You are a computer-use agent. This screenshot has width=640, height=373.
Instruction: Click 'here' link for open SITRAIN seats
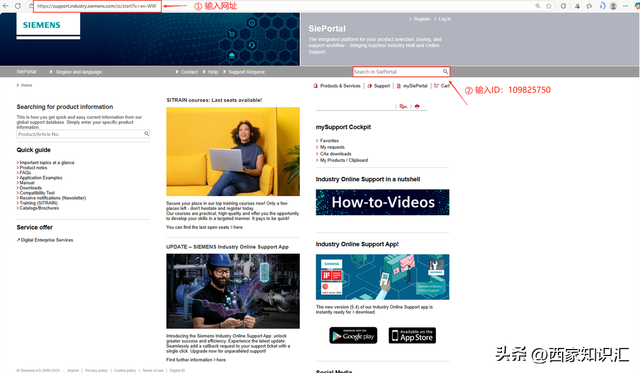click(x=238, y=227)
